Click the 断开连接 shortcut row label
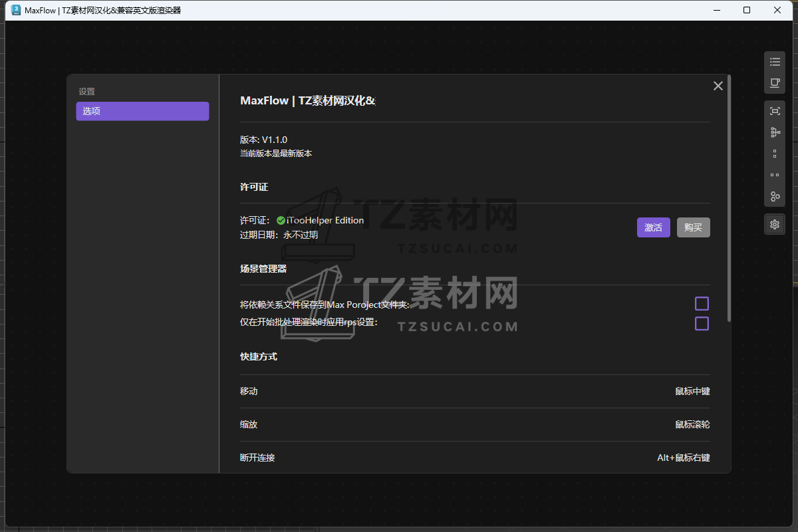Screen dimensions: 798x532 point(257,458)
